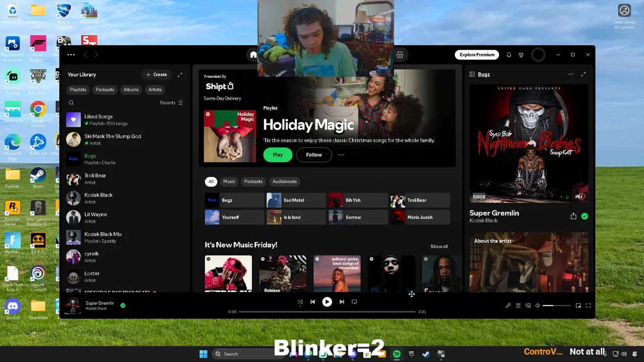
Task: Toggle repeat mode
Action: [354, 302]
